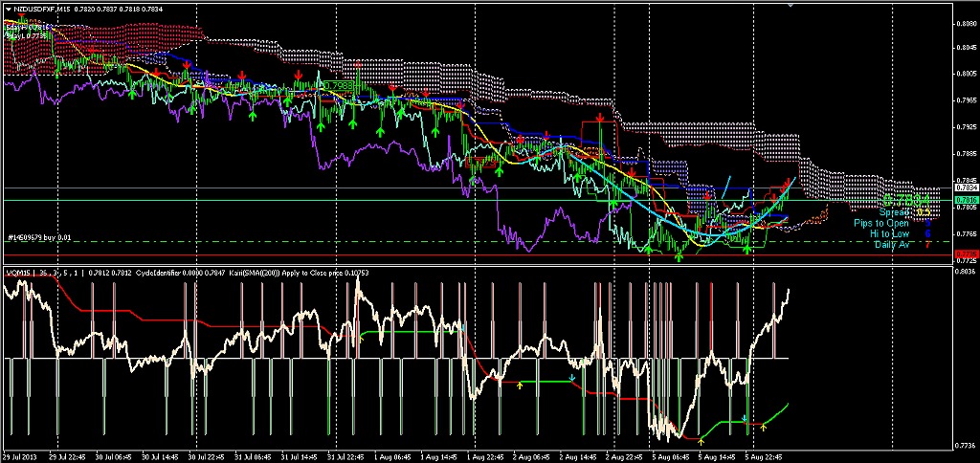Select the Pips to Open label
This screenshot has height=463, width=980.
(x=881, y=223)
